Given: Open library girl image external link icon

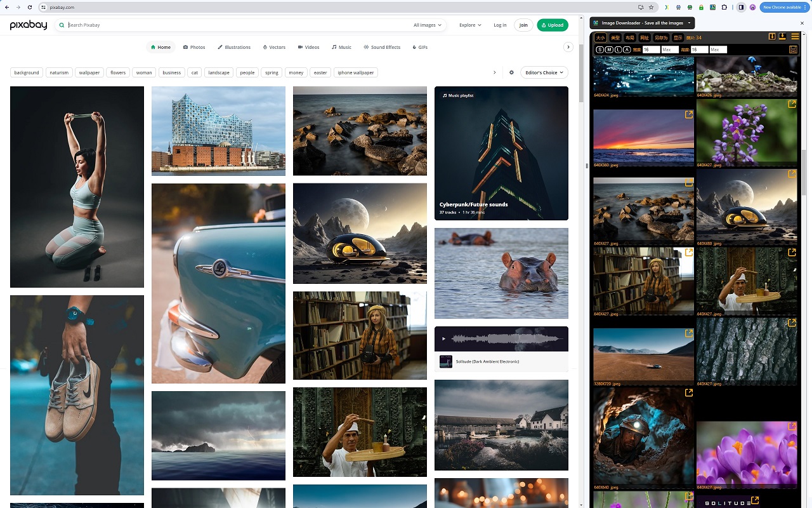Looking at the screenshot, I should pos(689,252).
